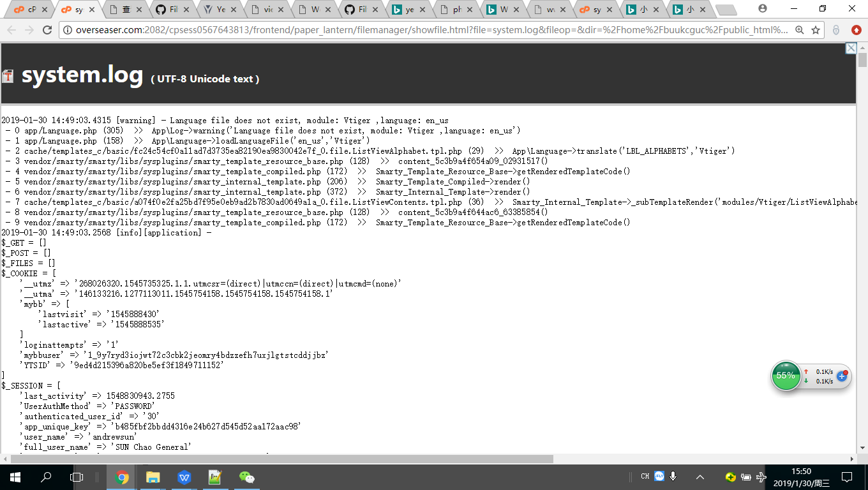The image size is (868, 490).
Task: Switch to the 'Ye' tab
Action: coord(221,10)
